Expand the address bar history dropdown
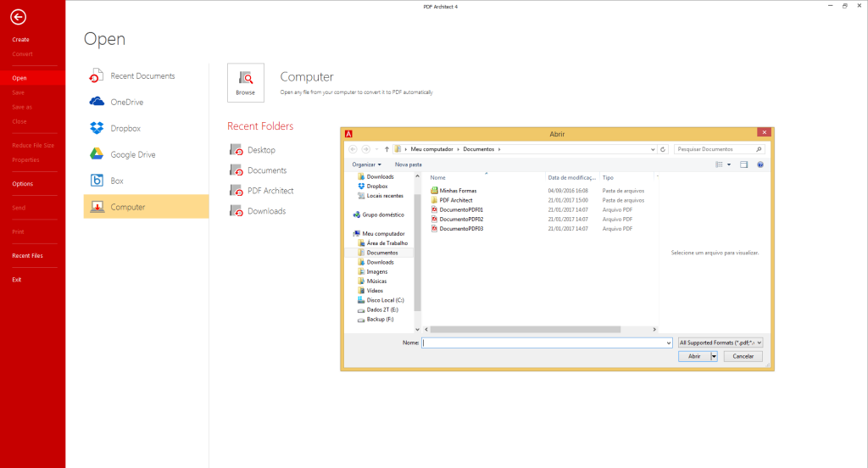Screen dimensions: 868x468 point(653,149)
